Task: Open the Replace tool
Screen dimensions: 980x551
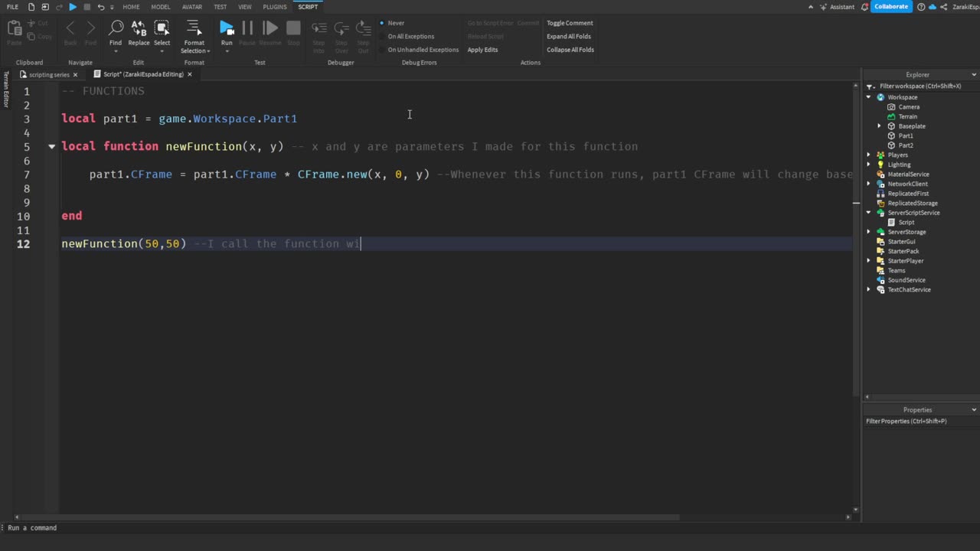Action: point(139,29)
